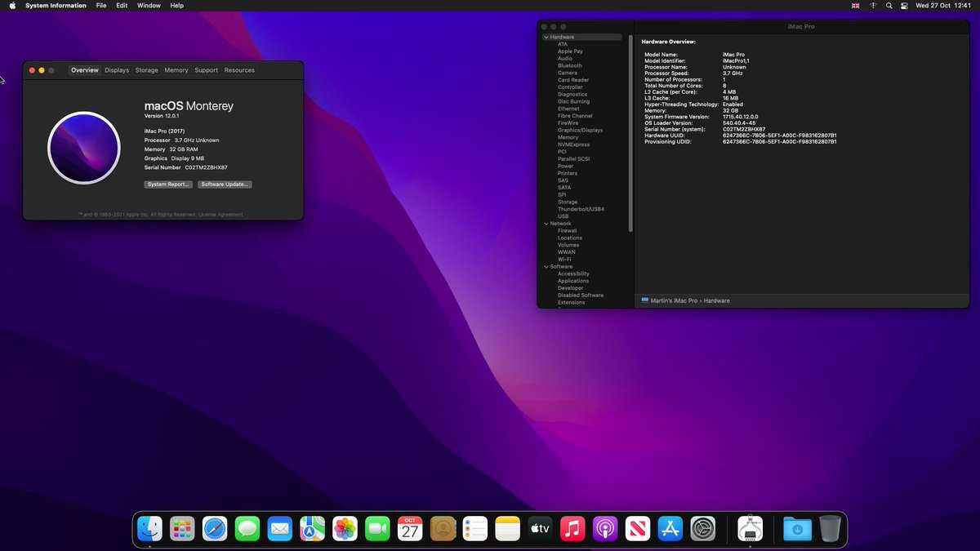Launch Safari from the Dock
This screenshot has width=980, height=551.
pyautogui.click(x=215, y=529)
